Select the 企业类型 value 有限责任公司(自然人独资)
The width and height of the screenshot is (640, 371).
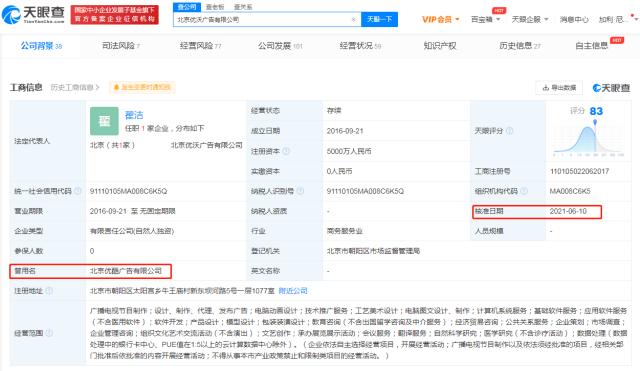pyautogui.click(x=132, y=231)
